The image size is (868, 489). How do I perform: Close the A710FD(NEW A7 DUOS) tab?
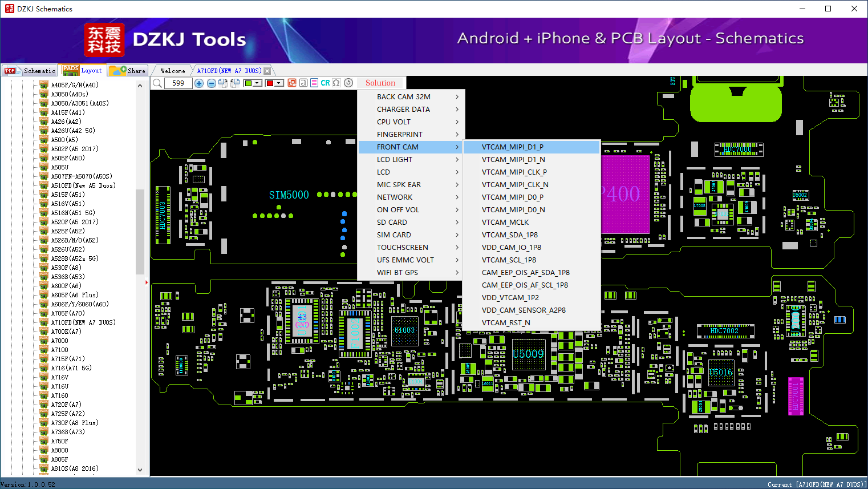(x=267, y=71)
